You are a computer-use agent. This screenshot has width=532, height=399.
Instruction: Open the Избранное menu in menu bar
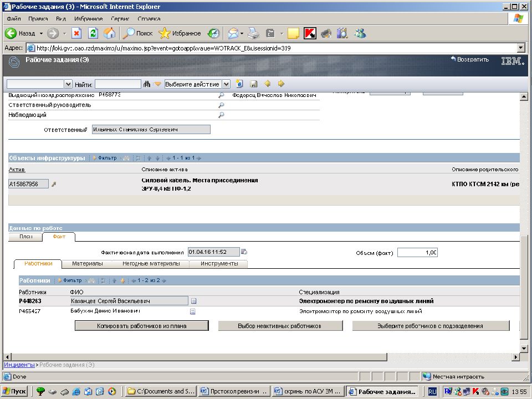pos(88,19)
